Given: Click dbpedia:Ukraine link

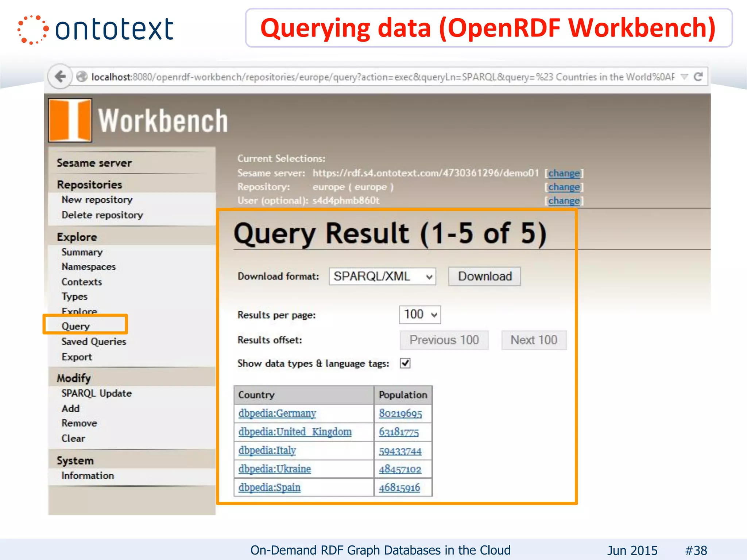Looking at the screenshot, I should (x=275, y=469).
